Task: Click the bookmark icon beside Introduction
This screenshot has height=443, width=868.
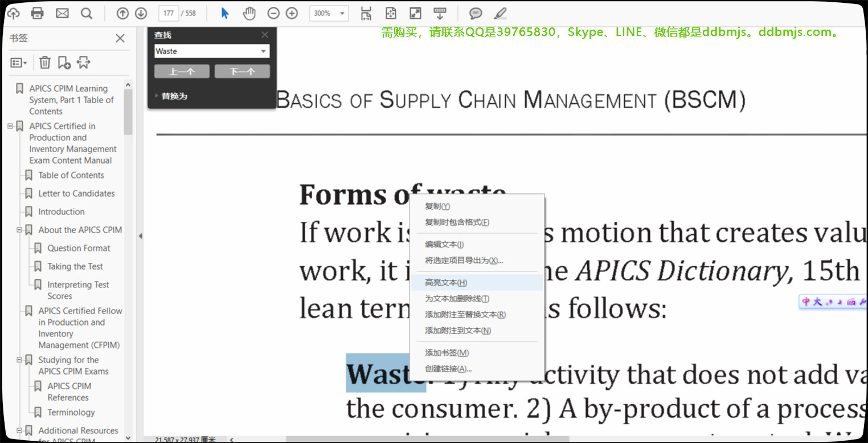Action: (28, 212)
